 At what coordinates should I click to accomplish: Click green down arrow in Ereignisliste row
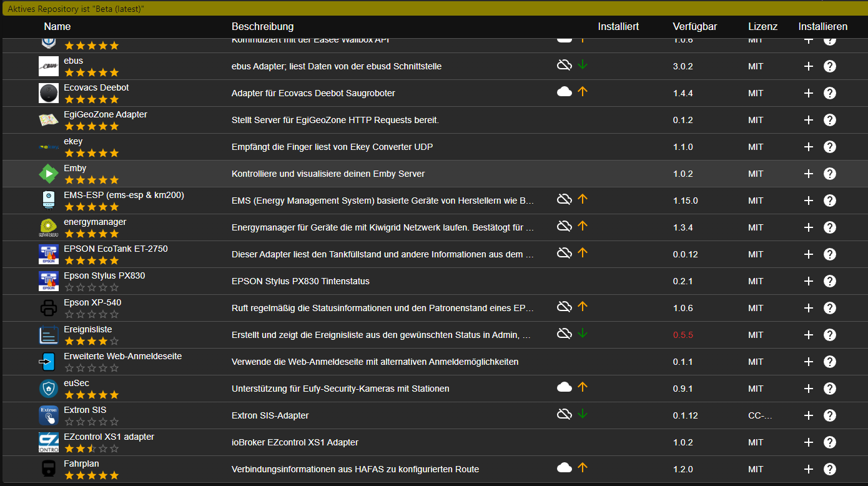(583, 333)
